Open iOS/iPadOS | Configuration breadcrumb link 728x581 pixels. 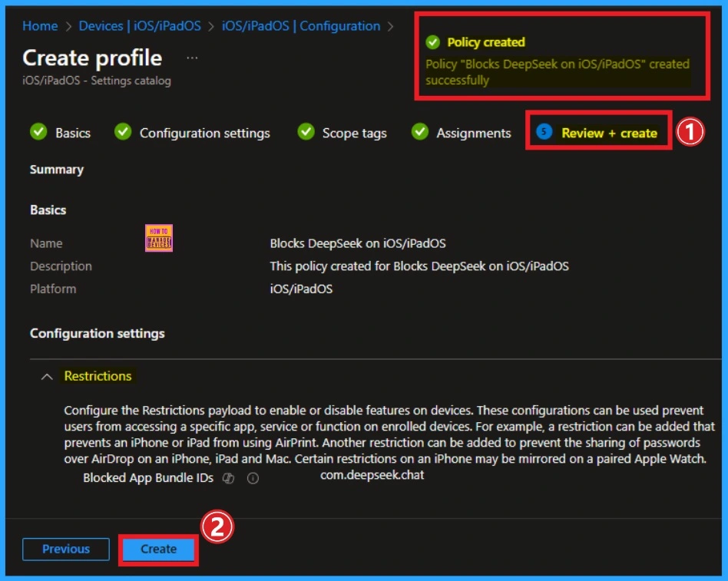click(x=301, y=26)
